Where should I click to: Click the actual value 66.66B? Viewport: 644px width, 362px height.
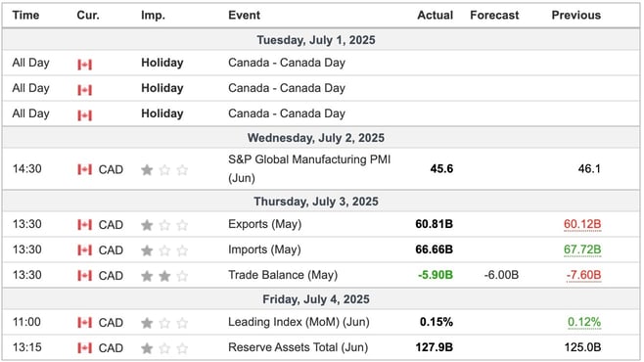[435, 249]
